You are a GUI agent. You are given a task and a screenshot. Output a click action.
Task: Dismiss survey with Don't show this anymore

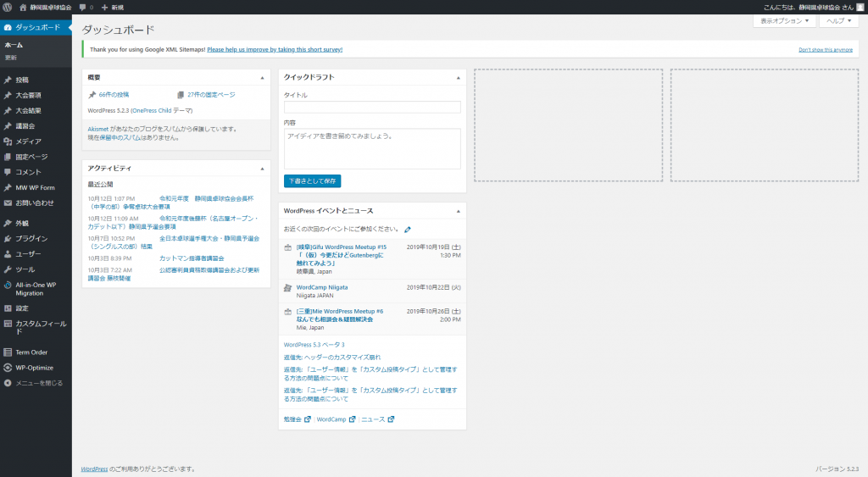[825, 50]
